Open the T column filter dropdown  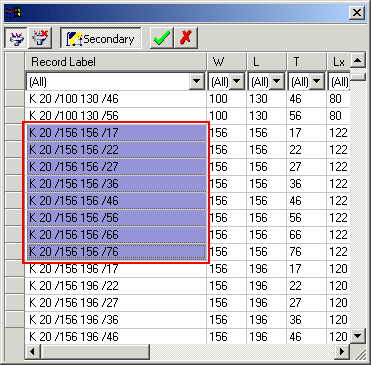(317, 81)
